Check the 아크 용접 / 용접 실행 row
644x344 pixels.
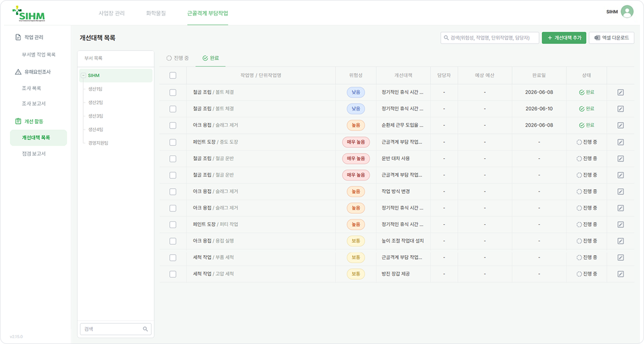pyautogui.click(x=173, y=241)
